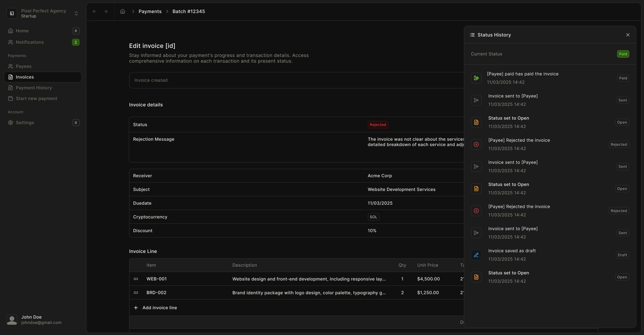Click the Invoice created field
The height and width of the screenshot is (335, 644).
[297, 80]
